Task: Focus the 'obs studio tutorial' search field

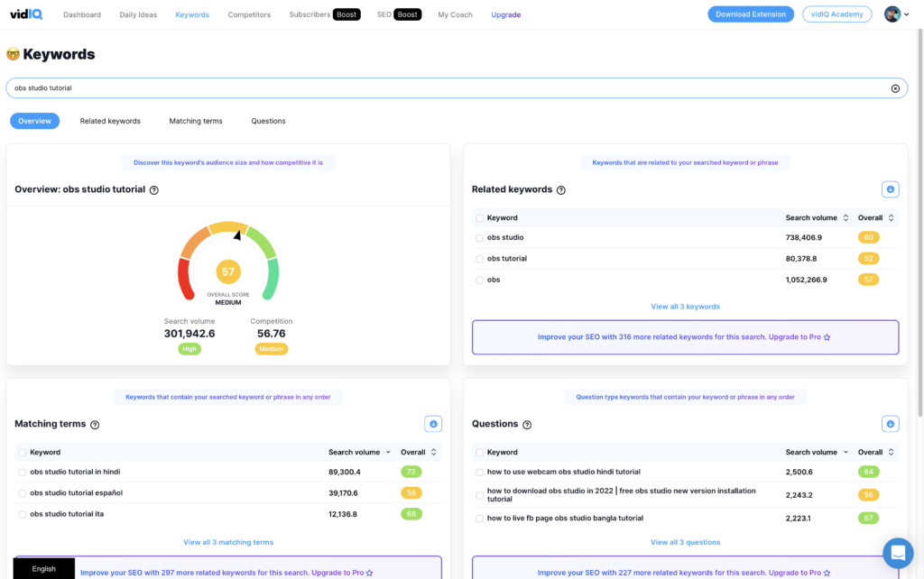Action: click(457, 88)
